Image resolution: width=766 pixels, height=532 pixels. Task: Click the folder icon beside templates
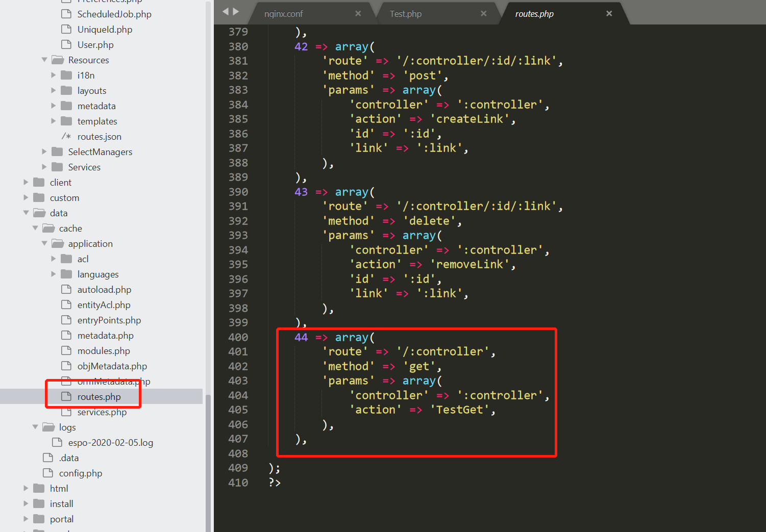tap(67, 121)
